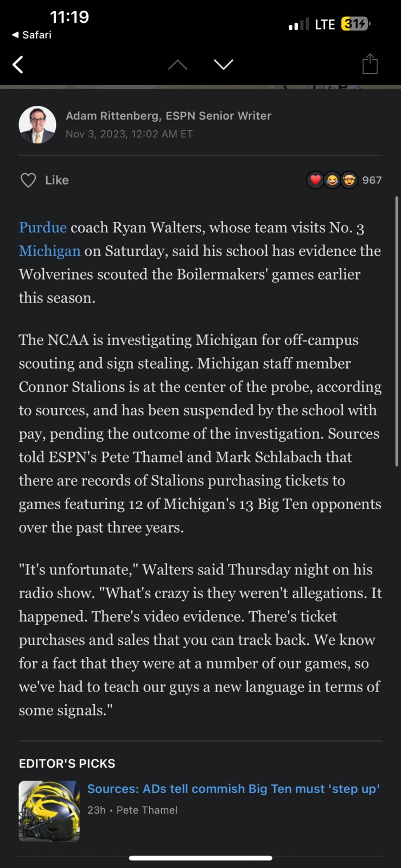The image size is (401, 868).
Task: Open the 967 reactions count
Action: tap(372, 180)
